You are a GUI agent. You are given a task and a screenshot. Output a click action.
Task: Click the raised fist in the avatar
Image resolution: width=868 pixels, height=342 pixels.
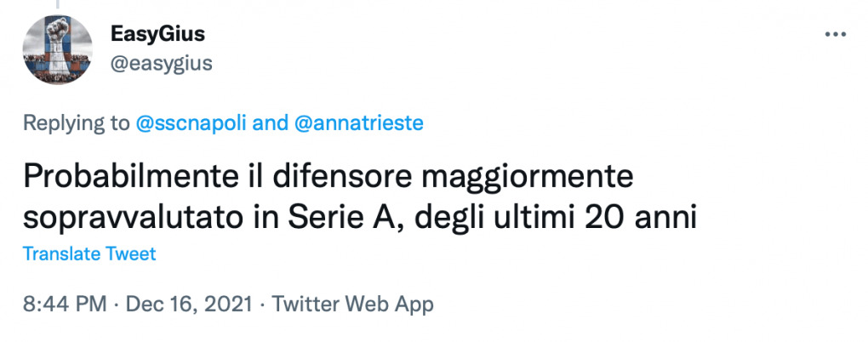pos(58,45)
